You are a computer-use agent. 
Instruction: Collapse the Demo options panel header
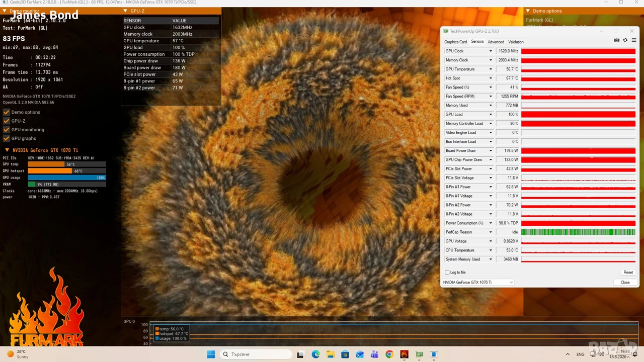pyautogui.click(x=528, y=11)
